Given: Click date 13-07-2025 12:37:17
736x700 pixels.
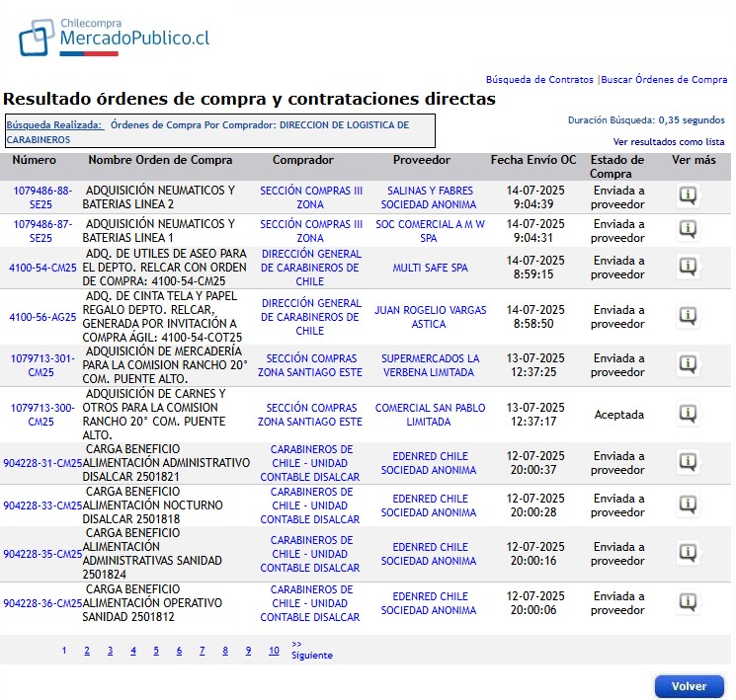Looking at the screenshot, I should (534, 415).
